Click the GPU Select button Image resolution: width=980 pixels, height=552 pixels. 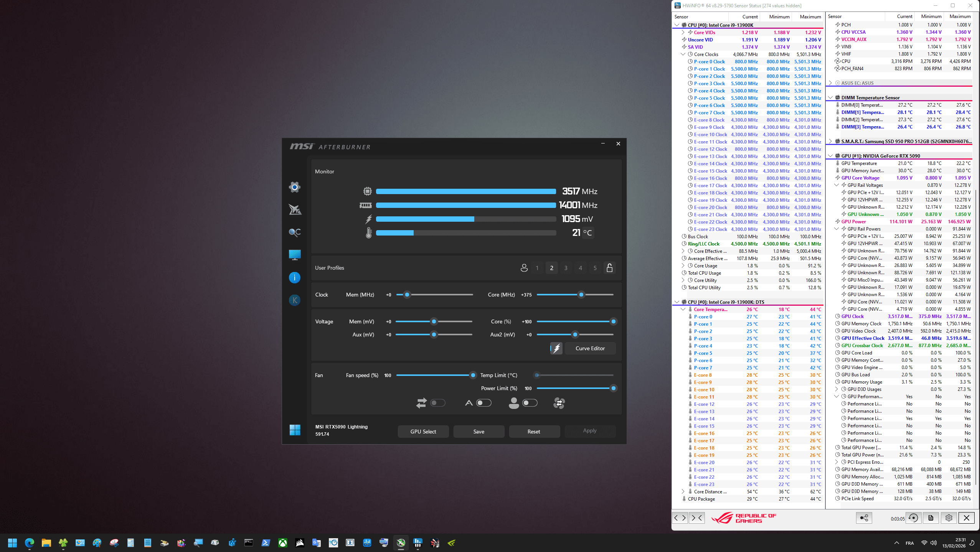[x=423, y=432]
